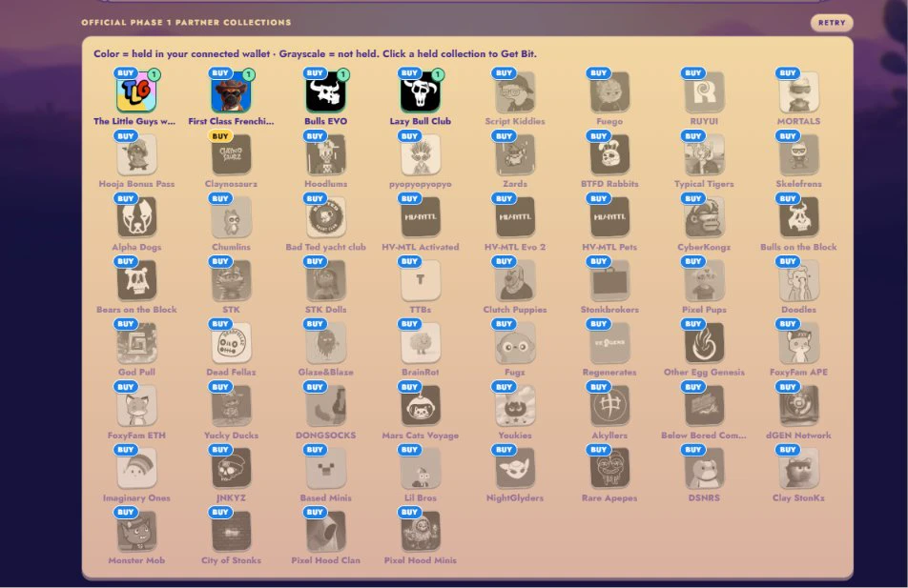Select the Claynosaurz collection icon
The width and height of the screenshot is (908, 588).
231,154
